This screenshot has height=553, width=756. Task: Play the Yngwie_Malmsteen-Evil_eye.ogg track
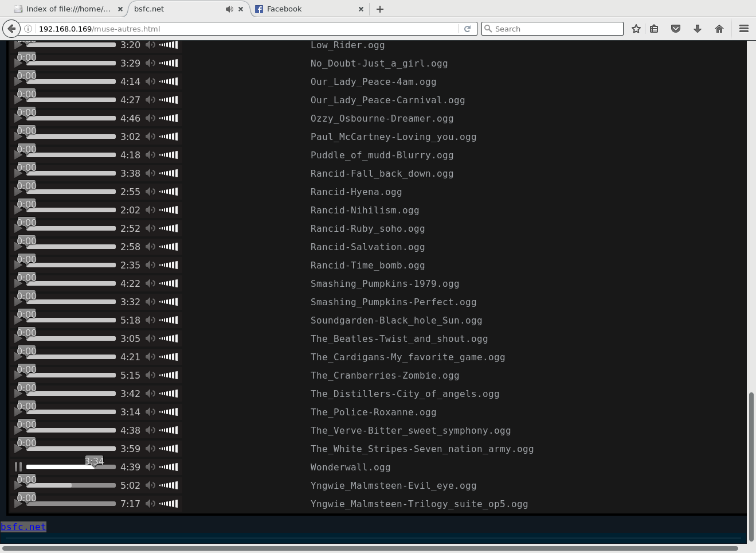coord(18,485)
